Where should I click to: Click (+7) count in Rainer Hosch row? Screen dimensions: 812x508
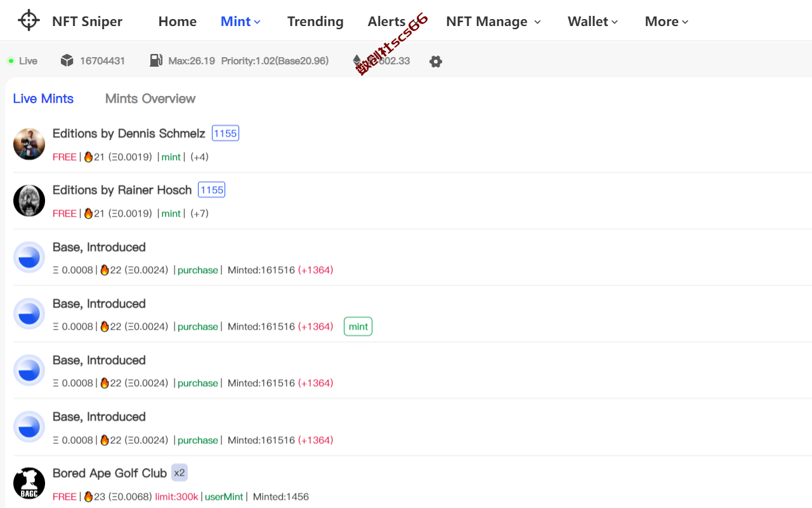[x=199, y=213]
